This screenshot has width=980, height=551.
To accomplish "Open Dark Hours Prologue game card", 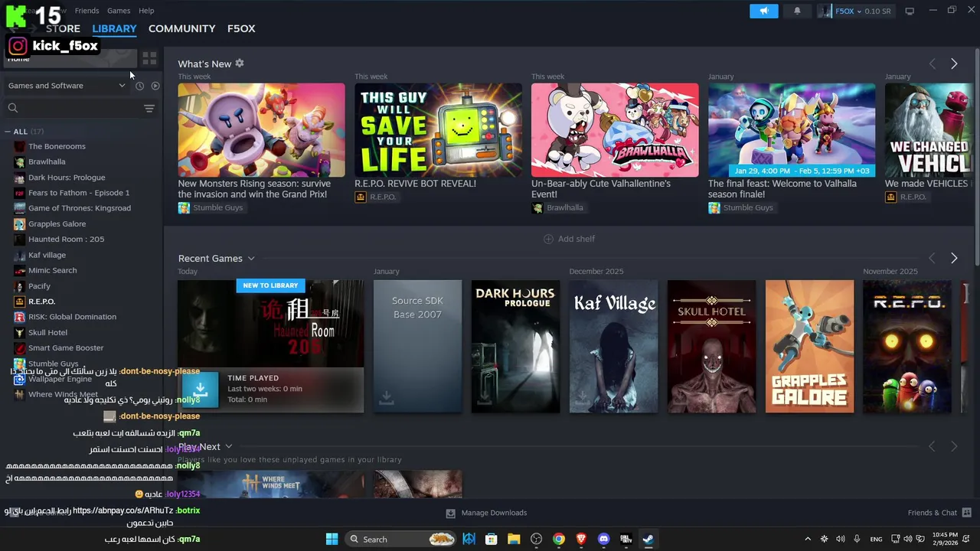I will 515,346.
